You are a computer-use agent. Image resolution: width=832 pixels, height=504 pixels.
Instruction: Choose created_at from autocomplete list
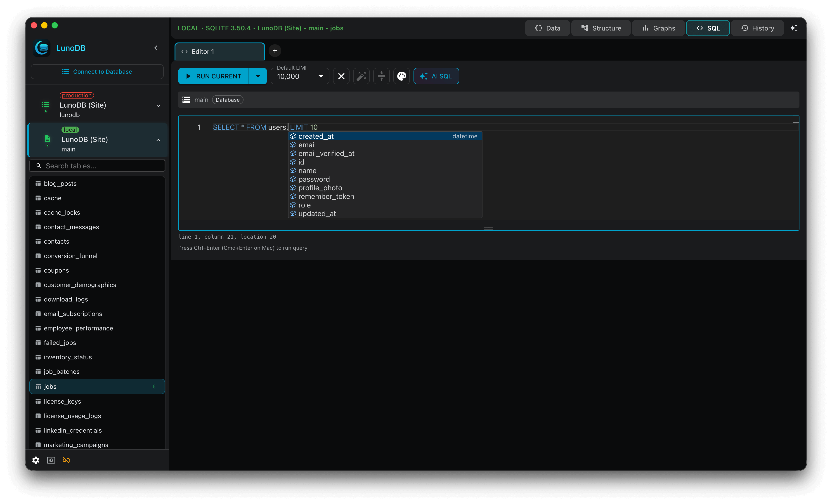click(385, 136)
